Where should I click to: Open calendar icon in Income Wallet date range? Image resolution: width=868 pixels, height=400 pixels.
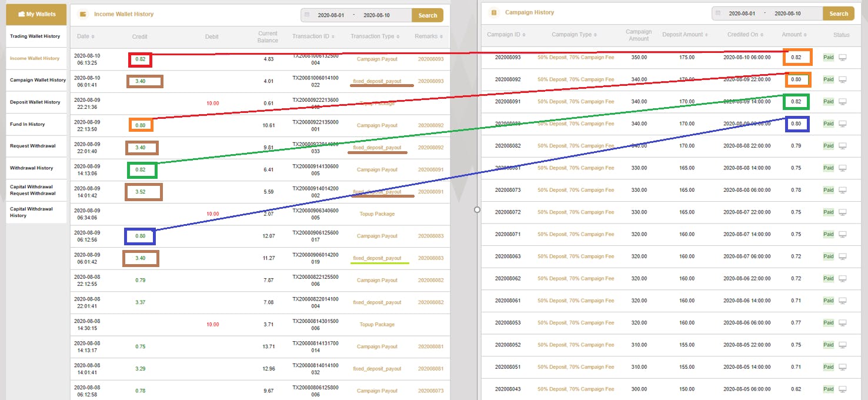307,15
